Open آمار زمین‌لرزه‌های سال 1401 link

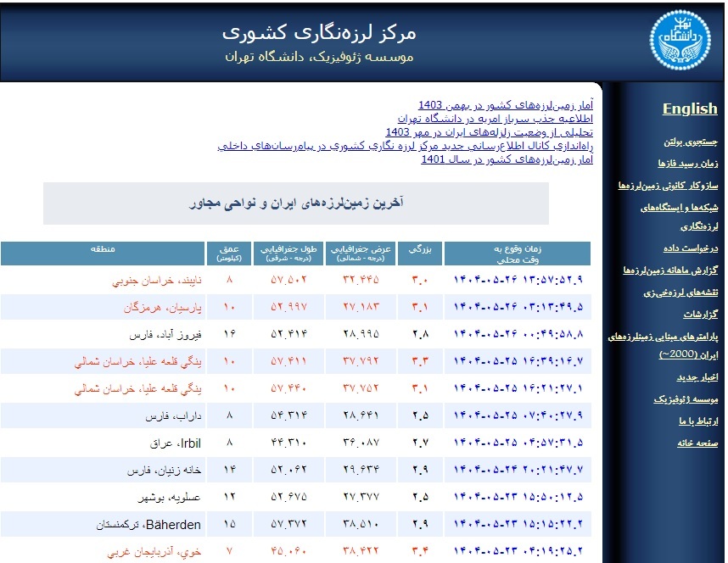[507, 159]
